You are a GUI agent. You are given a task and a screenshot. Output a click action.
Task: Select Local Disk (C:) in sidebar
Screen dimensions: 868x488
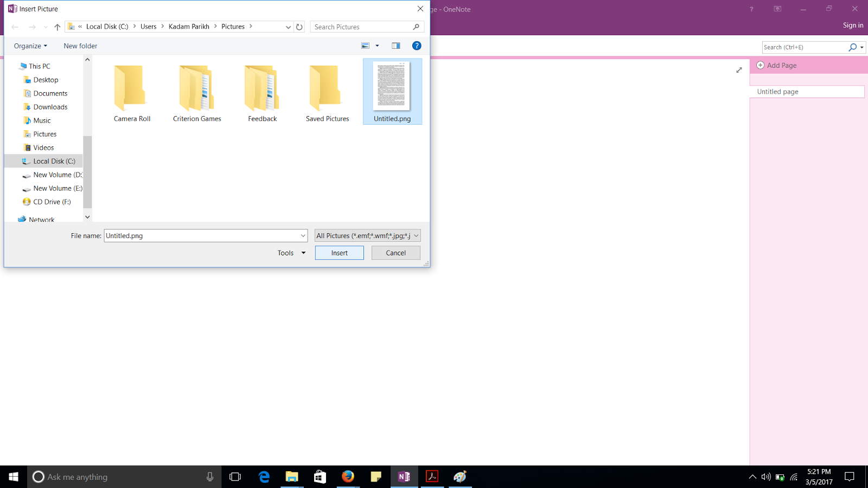pyautogui.click(x=54, y=160)
